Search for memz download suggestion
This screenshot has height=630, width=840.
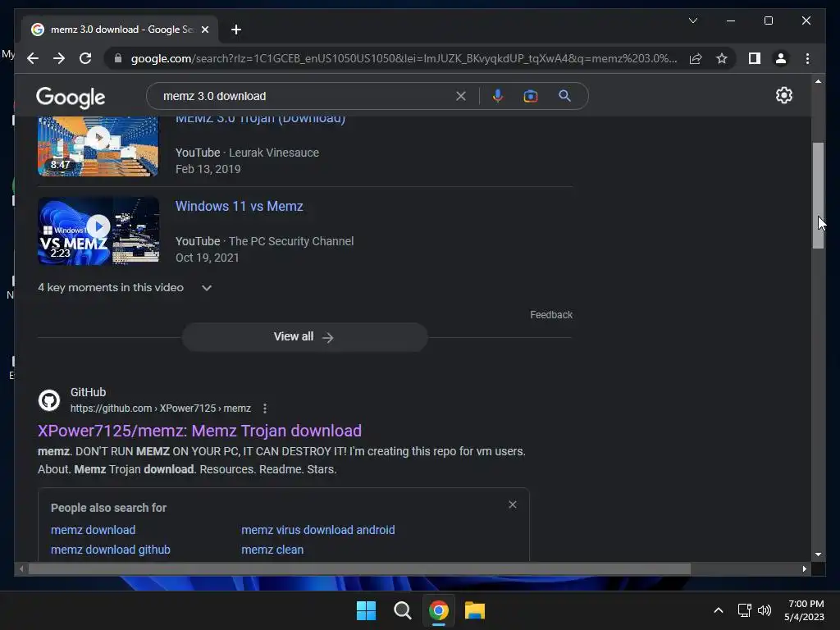click(94, 530)
